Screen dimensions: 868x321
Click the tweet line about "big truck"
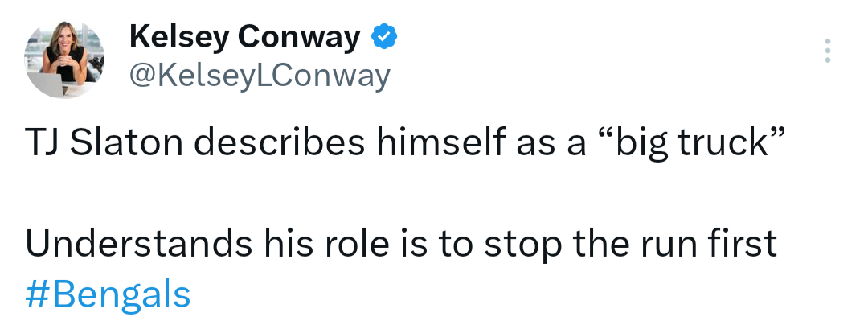pyautogui.click(x=404, y=142)
